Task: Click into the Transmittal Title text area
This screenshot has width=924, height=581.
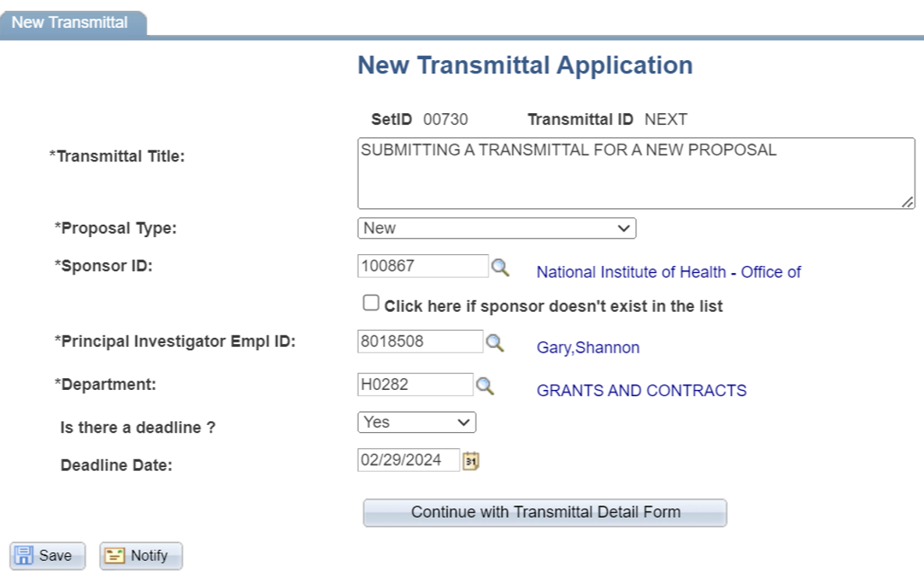Action: click(x=635, y=173)
